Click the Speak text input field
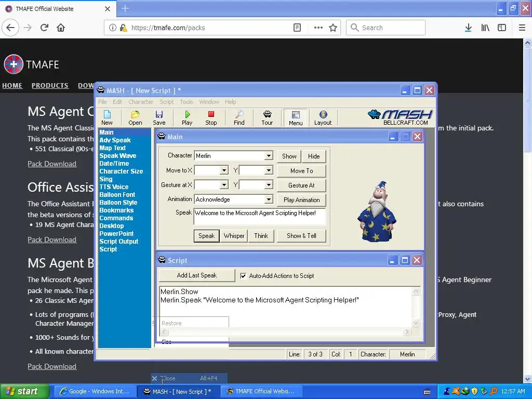 tap(260, 217)
